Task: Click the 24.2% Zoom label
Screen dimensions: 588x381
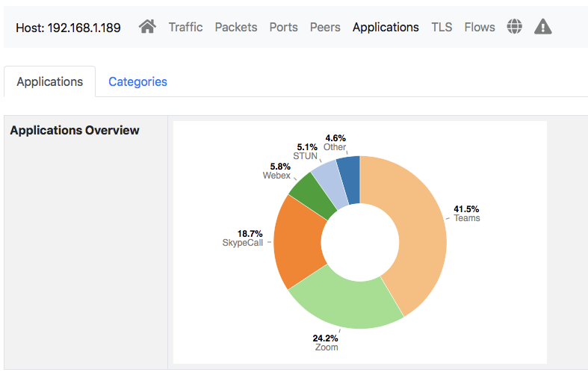Action: pyautogui.click(x=326, y=343)
